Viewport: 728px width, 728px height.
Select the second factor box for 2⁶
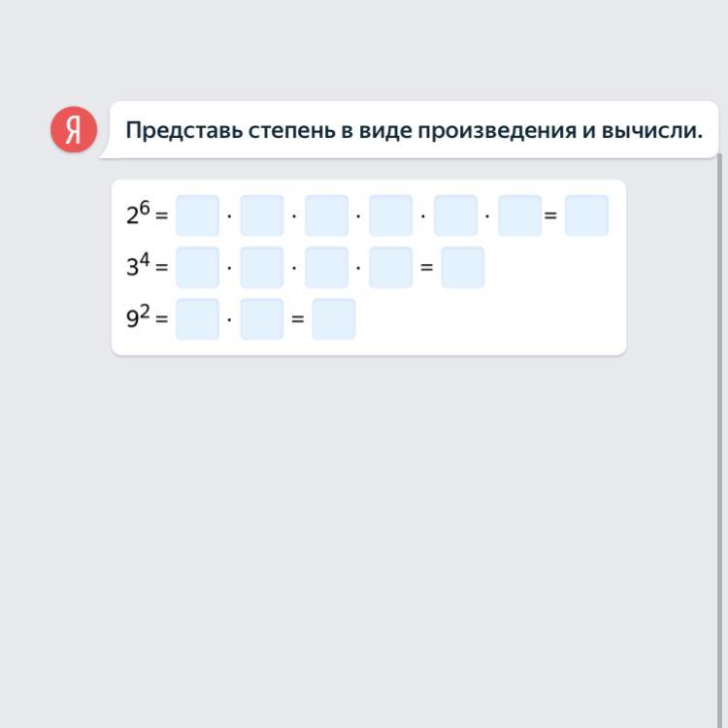coord(262,215)
